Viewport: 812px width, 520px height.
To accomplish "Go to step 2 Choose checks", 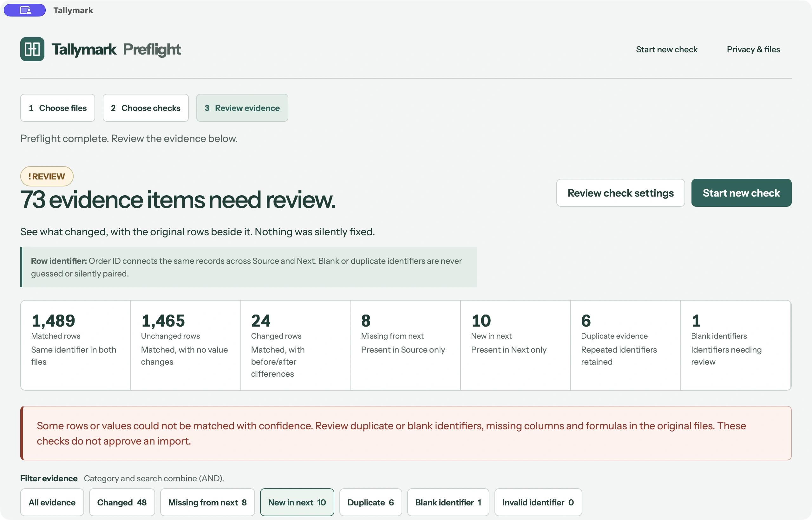I will coord(146,108).
